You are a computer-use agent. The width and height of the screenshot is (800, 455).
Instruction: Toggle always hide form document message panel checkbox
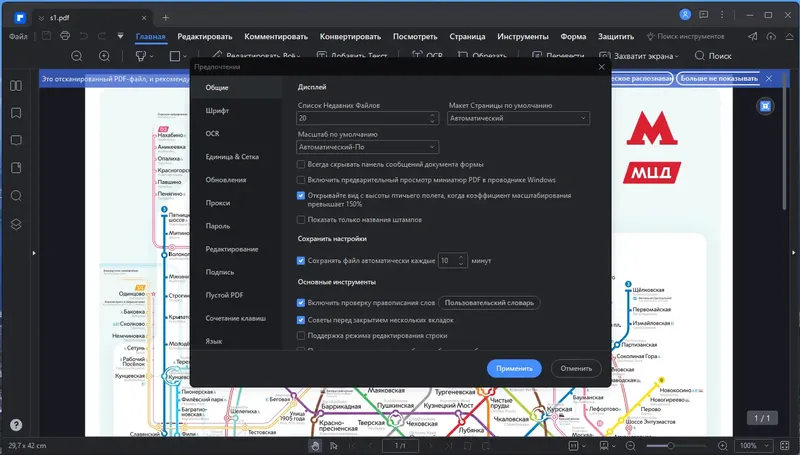[x=301, y=164]
